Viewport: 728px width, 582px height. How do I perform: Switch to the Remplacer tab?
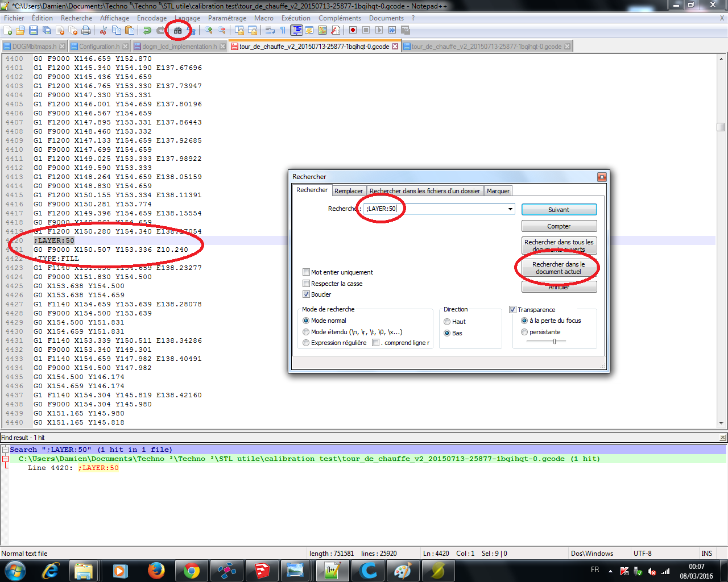(x=349, y=191)
